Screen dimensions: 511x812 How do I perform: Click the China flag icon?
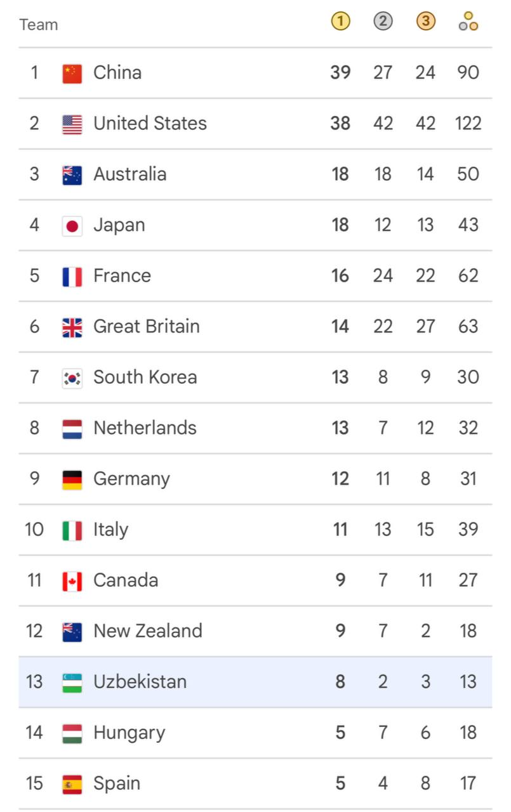(x=72, y=73)
